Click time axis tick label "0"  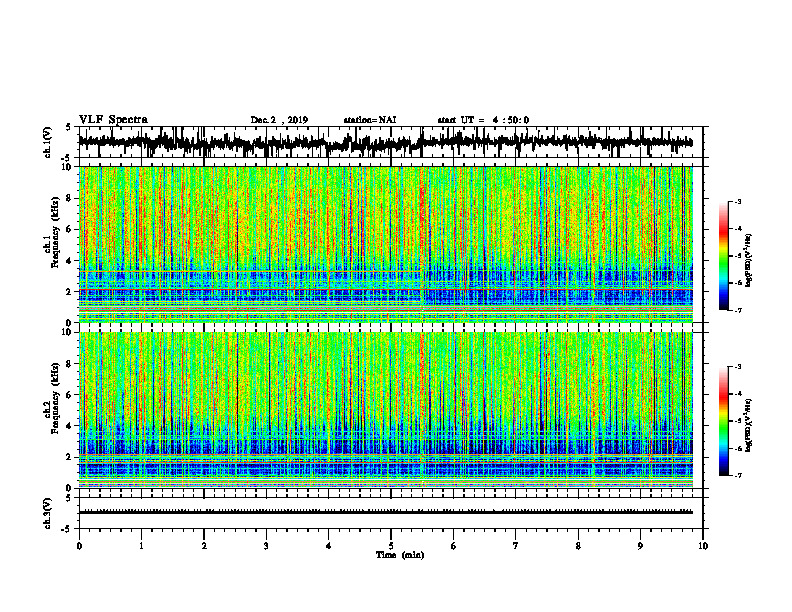point(79,546)
